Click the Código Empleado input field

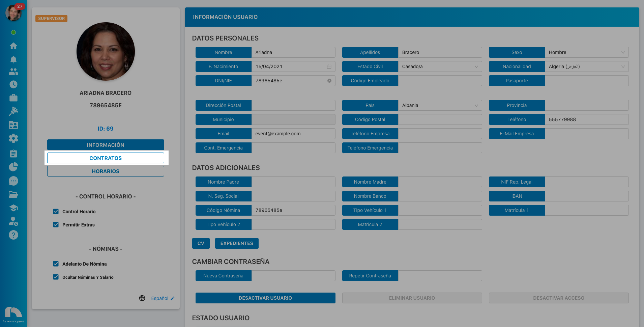tap(440, 81)
